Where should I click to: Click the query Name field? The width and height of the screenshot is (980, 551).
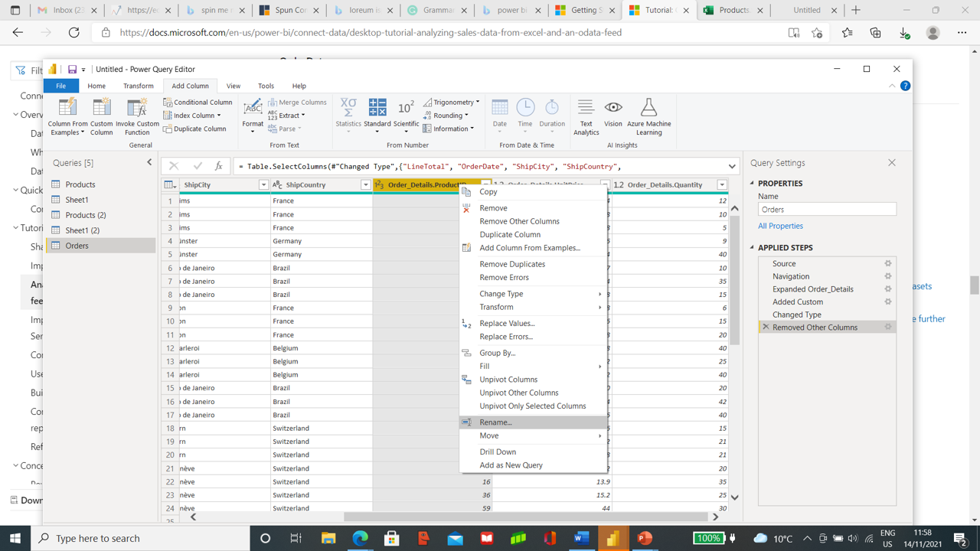[x=827, y=209]
